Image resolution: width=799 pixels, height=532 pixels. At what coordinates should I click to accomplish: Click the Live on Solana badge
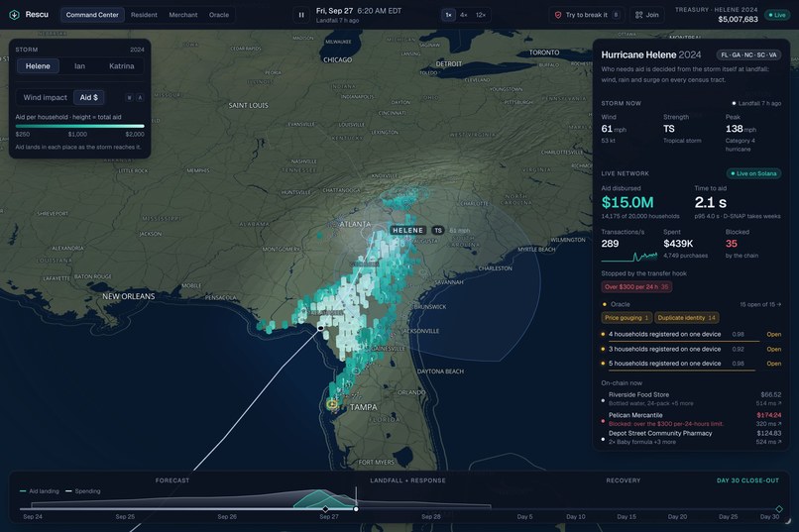pos(753,173)
